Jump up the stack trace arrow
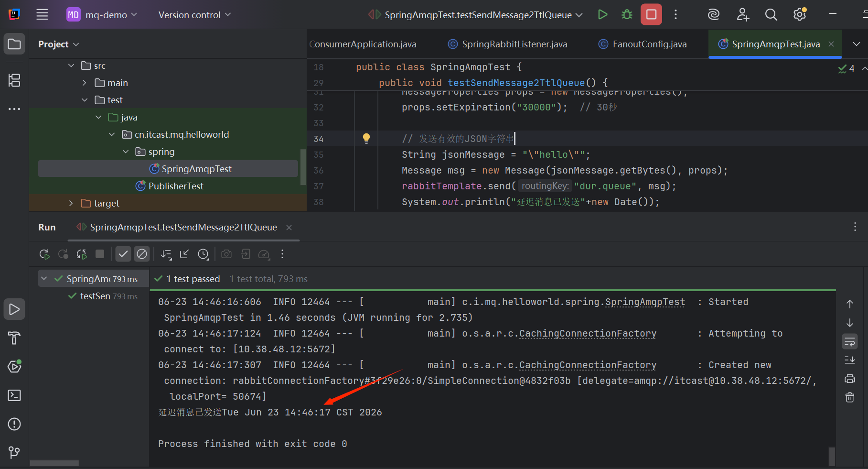The image size is (868, 469). click(x=850, y=304)
